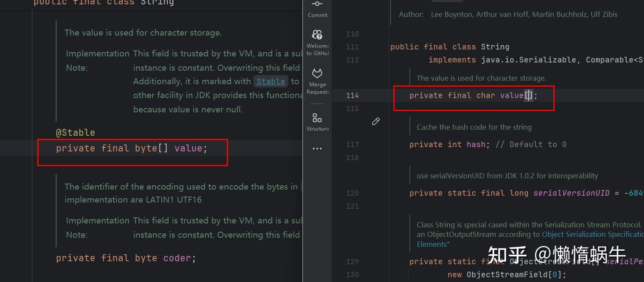The height and width of the screenshot is (282, 644).
Task: Open the Commit tool window
Action: click(x=318, y=8)
